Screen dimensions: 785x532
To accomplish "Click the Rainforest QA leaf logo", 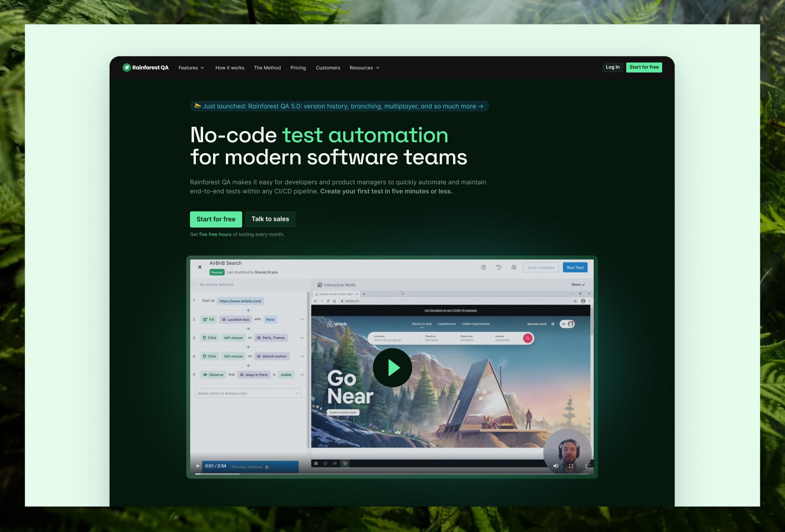I will tap(127, 67).
